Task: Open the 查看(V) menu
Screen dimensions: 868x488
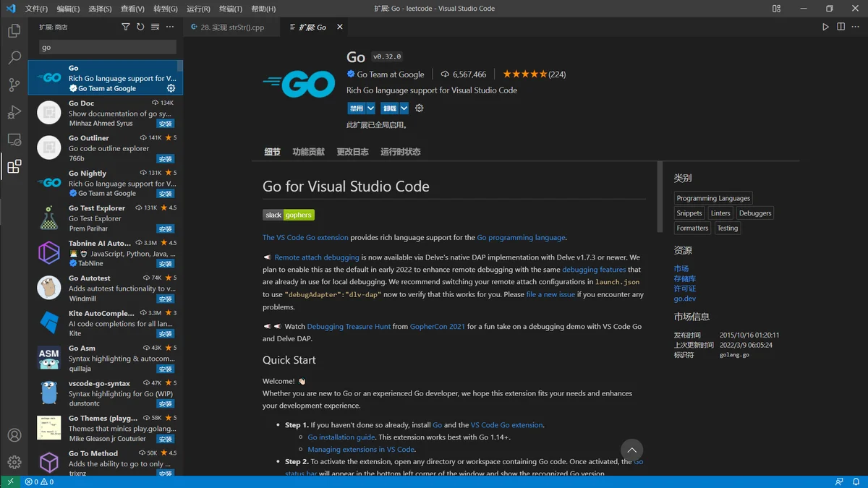Action: [x=132, y=9]
